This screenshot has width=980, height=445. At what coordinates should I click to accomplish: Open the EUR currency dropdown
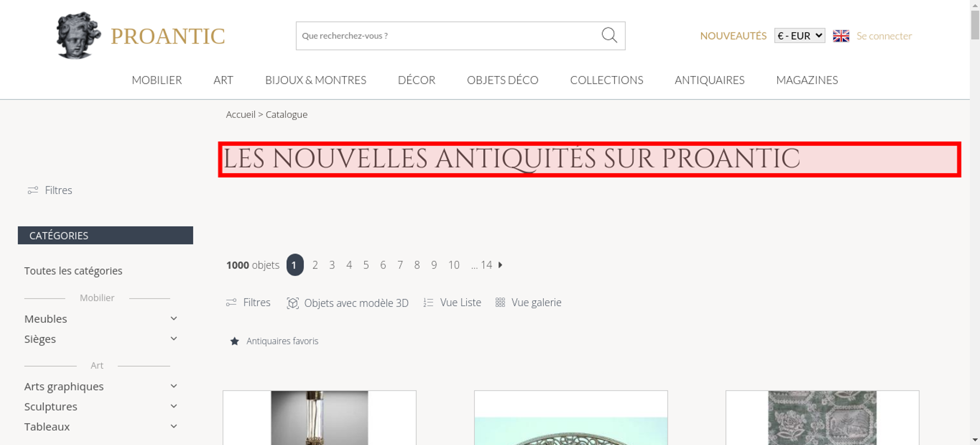pos(800,36)
